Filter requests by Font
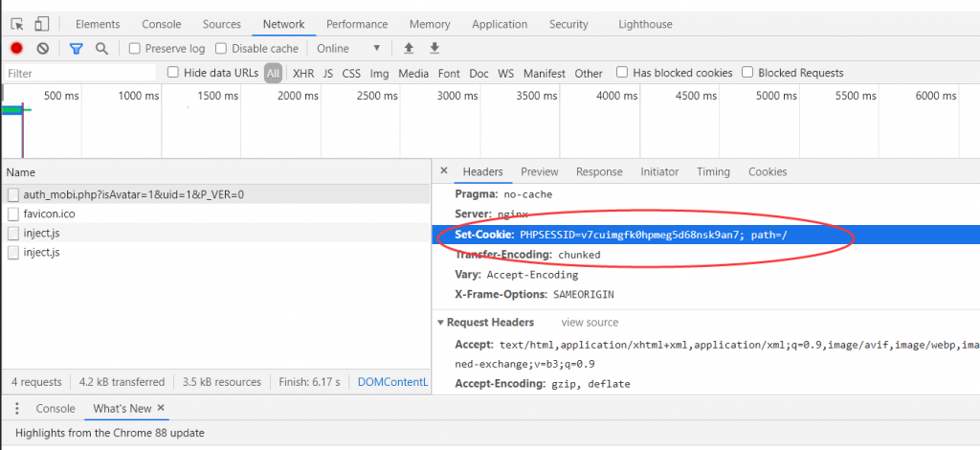 pos(449,73)
